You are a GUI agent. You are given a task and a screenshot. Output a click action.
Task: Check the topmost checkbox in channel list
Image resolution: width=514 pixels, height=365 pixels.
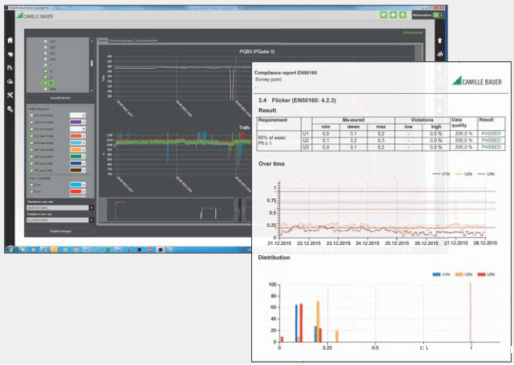pos(46,41)
